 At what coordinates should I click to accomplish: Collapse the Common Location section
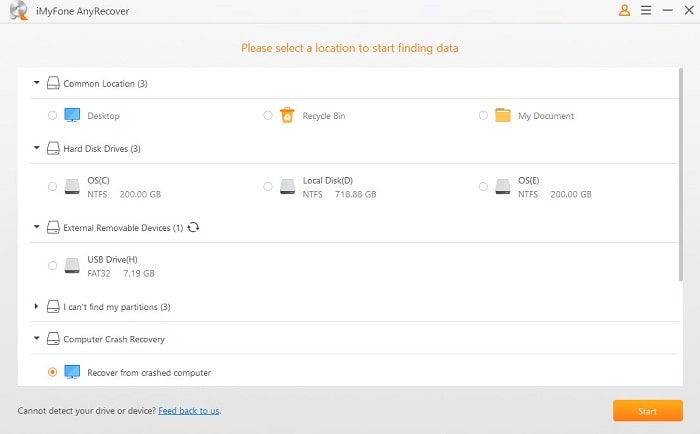click(37, 83)
